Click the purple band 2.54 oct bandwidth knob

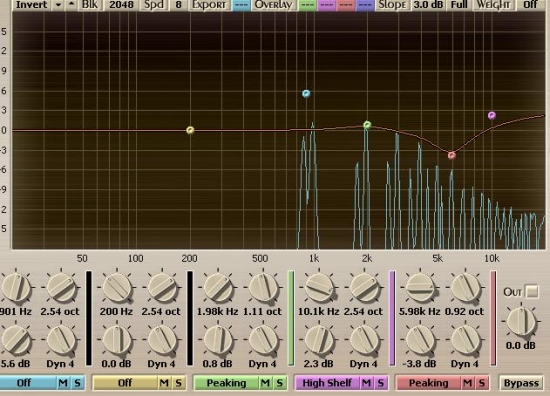pyautogui.click(x=364, y=288)
